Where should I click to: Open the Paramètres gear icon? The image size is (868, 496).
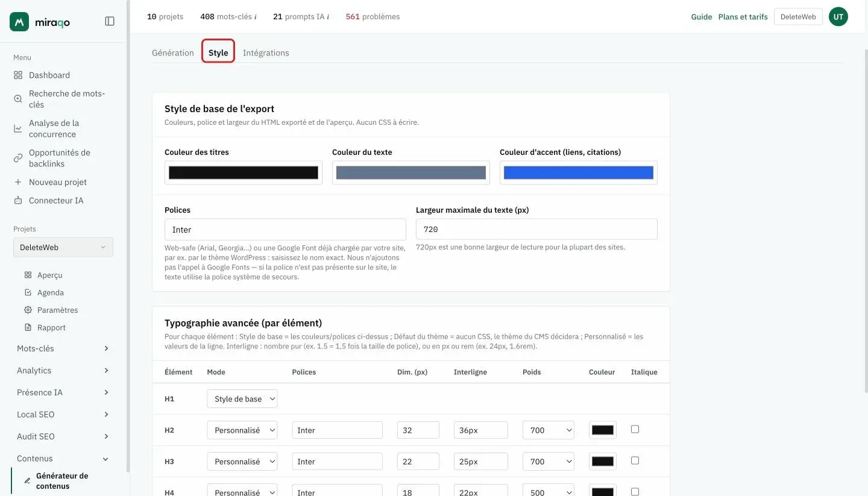click(x=28, y=310)
